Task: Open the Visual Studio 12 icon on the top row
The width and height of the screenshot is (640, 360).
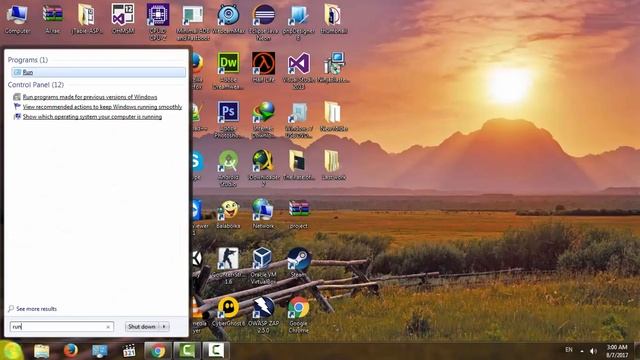Action: (123, 19)
